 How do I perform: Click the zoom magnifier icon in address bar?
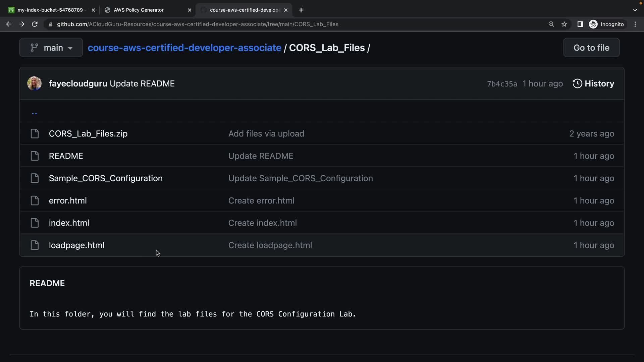click(x=551, y=24)
